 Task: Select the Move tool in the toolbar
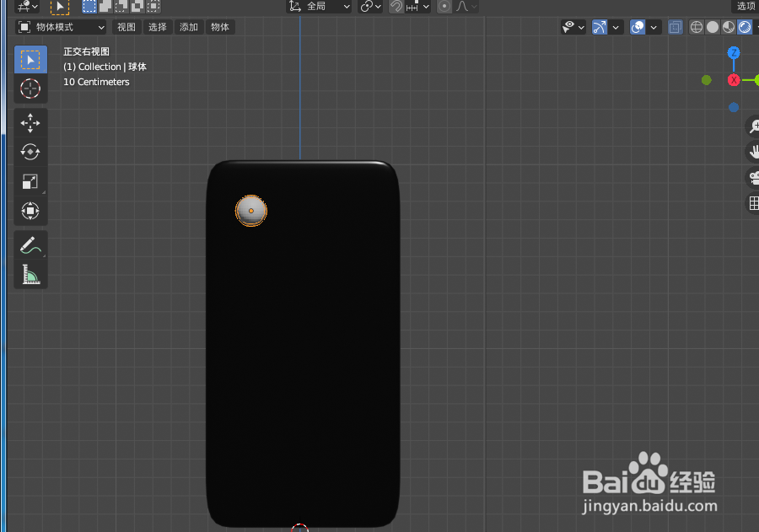click(30, 123)
